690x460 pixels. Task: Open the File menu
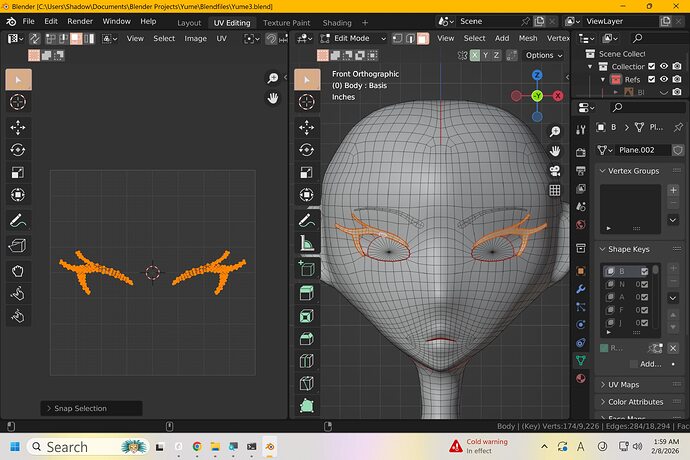[x=28, y=21]
